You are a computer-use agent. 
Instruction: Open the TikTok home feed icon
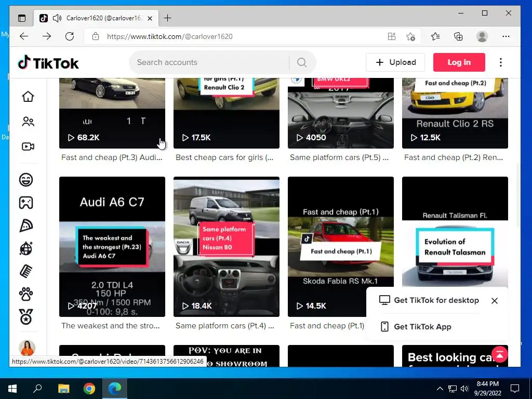[28, 97]
